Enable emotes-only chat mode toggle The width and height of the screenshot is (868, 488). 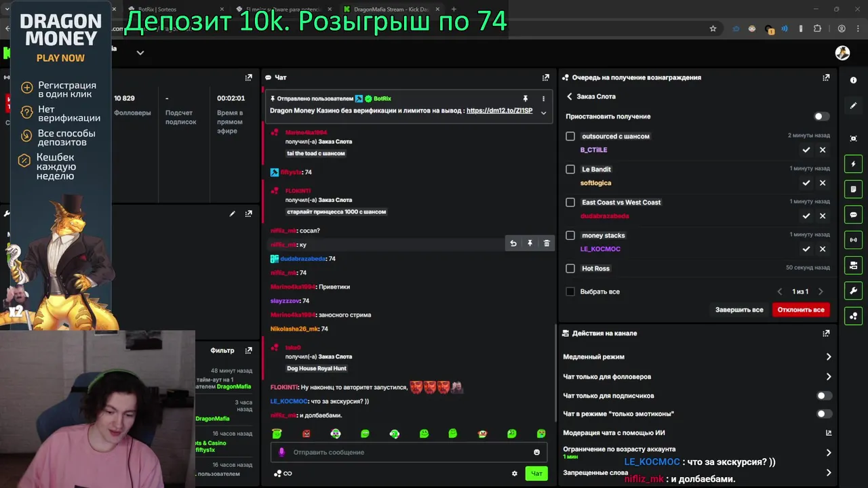point(823,413)
